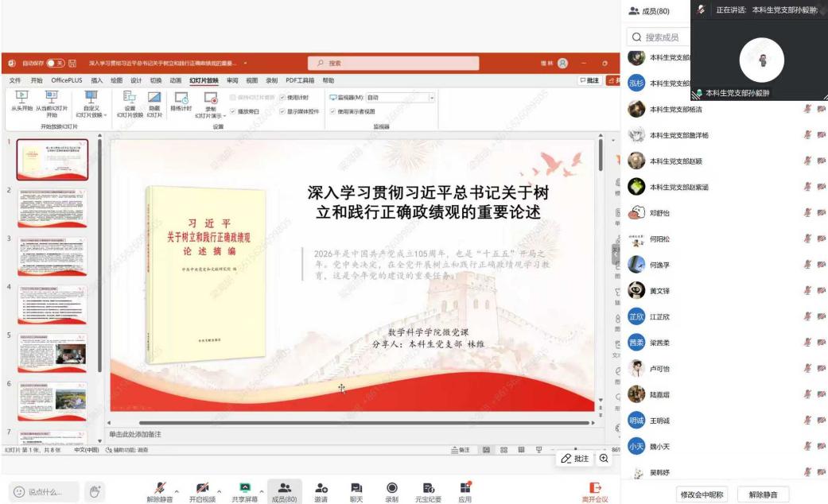828x504 pixels.
Task: Open 共享屏幕 in meeting toolbar
Action: click(x=245, y=488)
